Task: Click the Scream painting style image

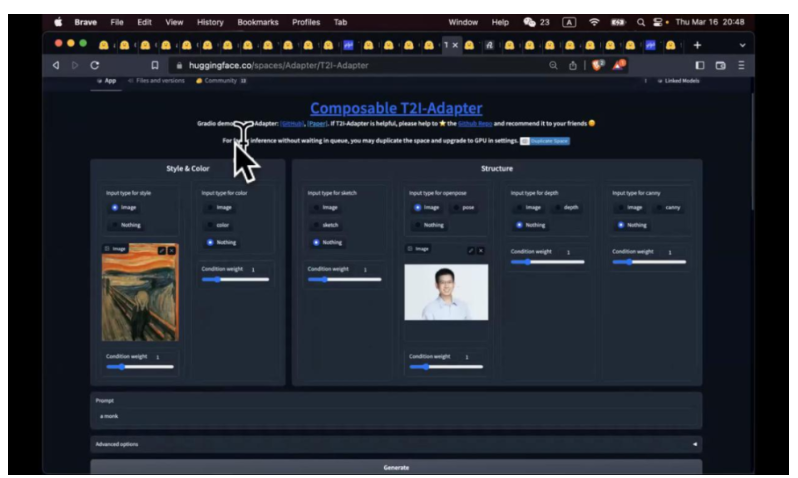Action: pos(140,292)
